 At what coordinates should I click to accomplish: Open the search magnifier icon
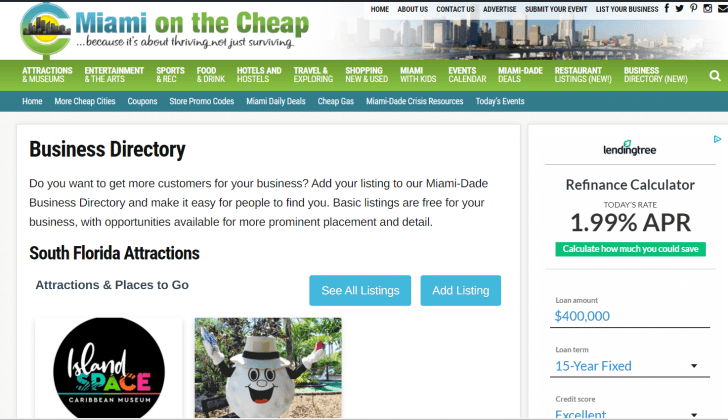pyautogui.click(x=715, y=75)
